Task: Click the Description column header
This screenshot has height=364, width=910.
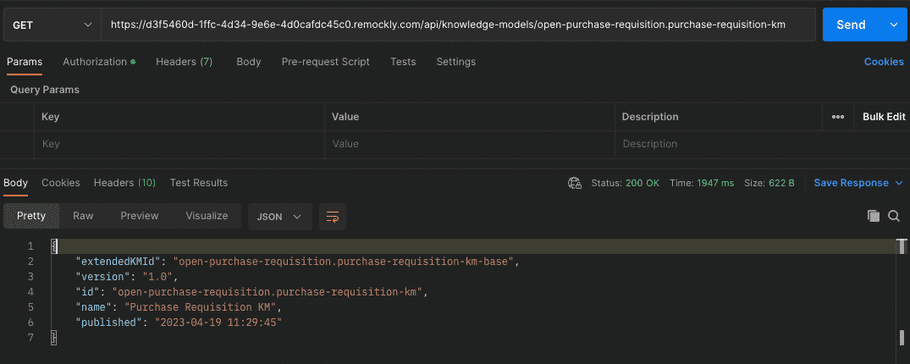Action: point(650,117)
